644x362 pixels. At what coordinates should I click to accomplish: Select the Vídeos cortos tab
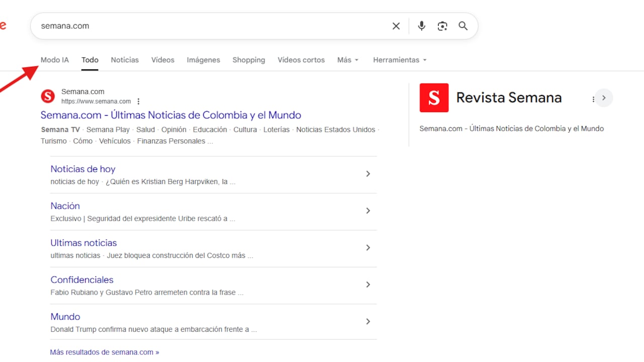click(301, 60)
